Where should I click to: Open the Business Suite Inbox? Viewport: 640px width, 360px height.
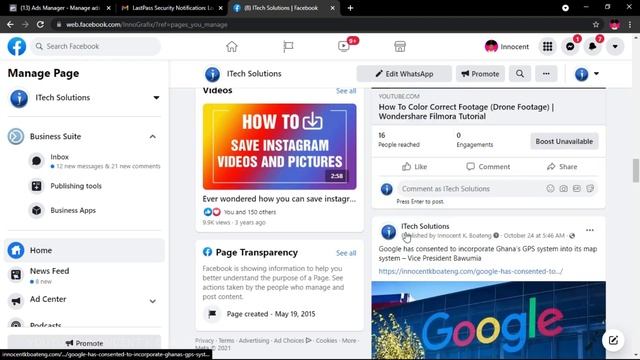(96, 161)
